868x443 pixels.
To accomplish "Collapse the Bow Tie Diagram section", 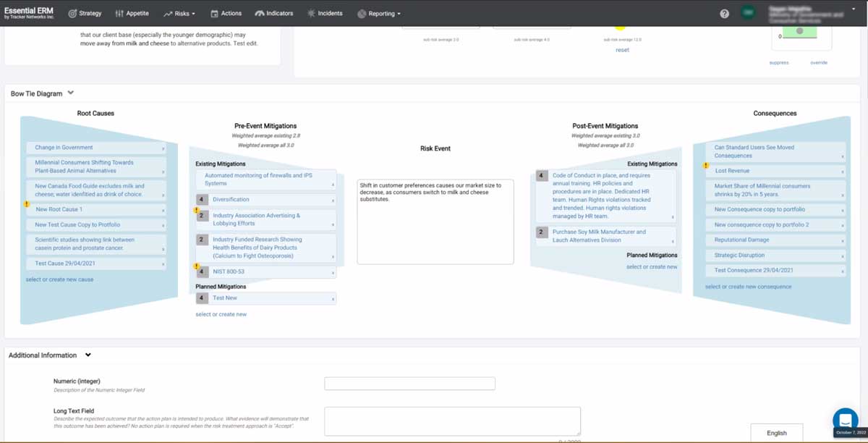I will click(x=70, y=93).
